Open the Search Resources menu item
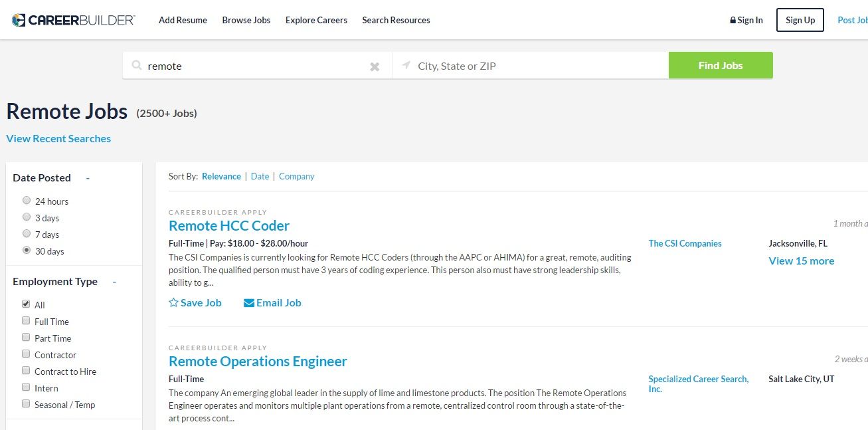The image size is (868, 430). click(396, 20)
